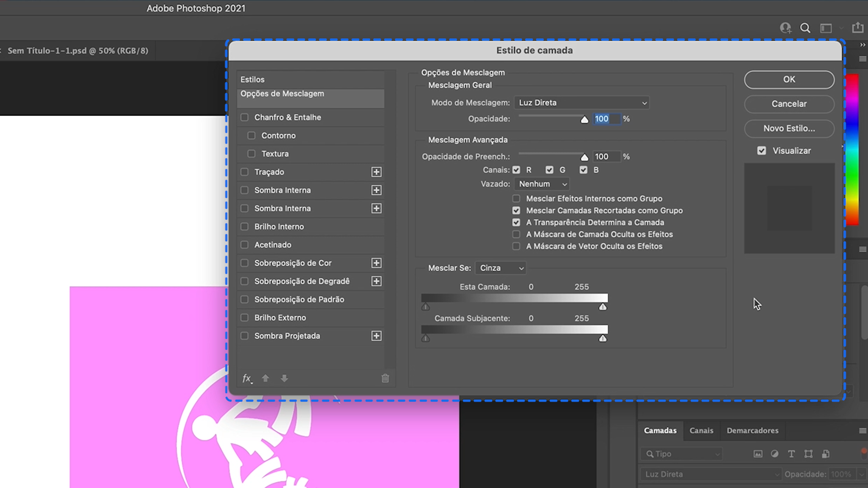The image size is (868, 488).
Task: Click the Search tool icon in toolbar
Action: click(806, 28)
